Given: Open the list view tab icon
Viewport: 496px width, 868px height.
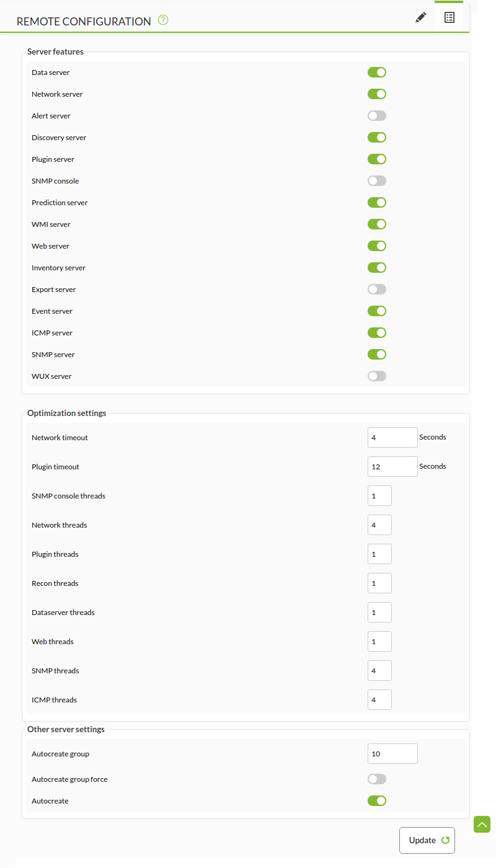Looking at the screenshot, I should pyautogui.click(x=449, y=17).
